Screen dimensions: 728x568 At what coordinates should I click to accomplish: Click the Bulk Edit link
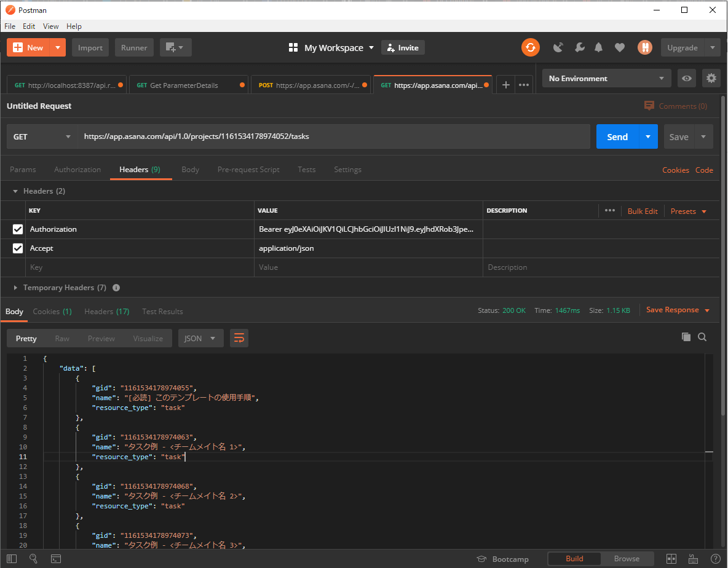pos(643,211)
